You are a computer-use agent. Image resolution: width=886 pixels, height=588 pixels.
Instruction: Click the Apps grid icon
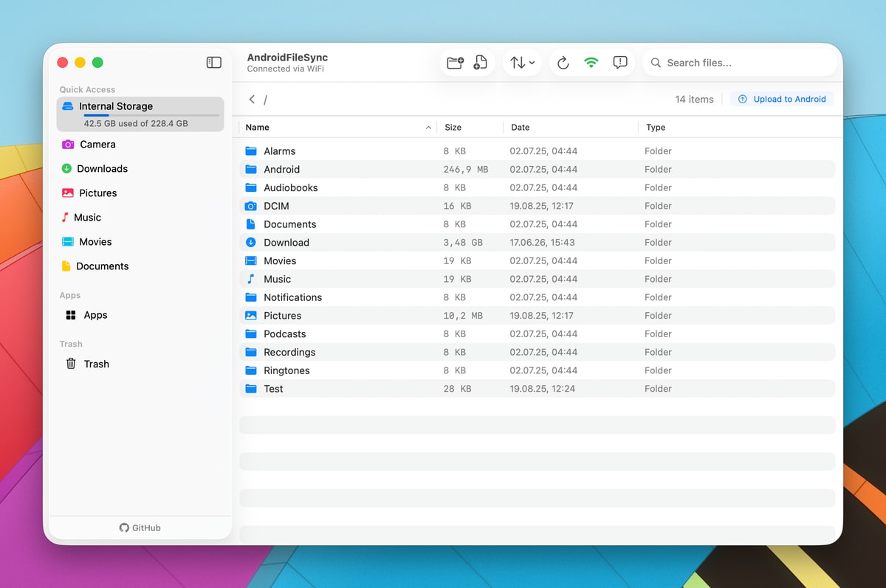click(x=71, y=315)
